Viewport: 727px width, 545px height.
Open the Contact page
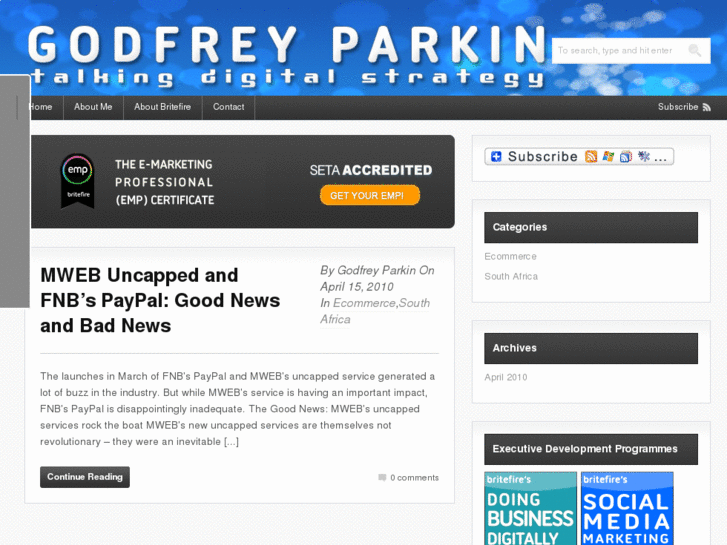tap(229, 107)
